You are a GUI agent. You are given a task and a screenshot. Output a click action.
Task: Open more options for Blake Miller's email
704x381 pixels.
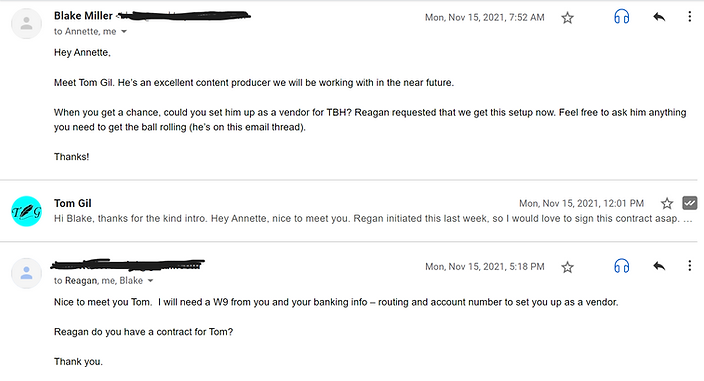click(x=690, y=17)
